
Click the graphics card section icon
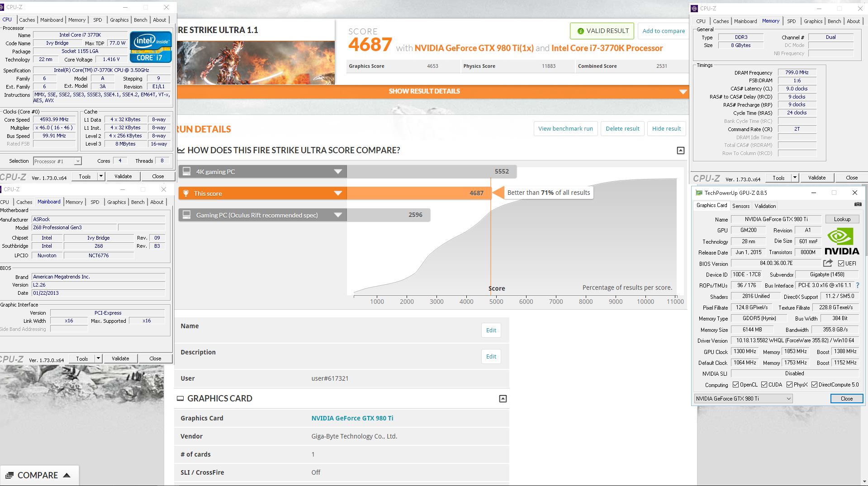(180, 398)
